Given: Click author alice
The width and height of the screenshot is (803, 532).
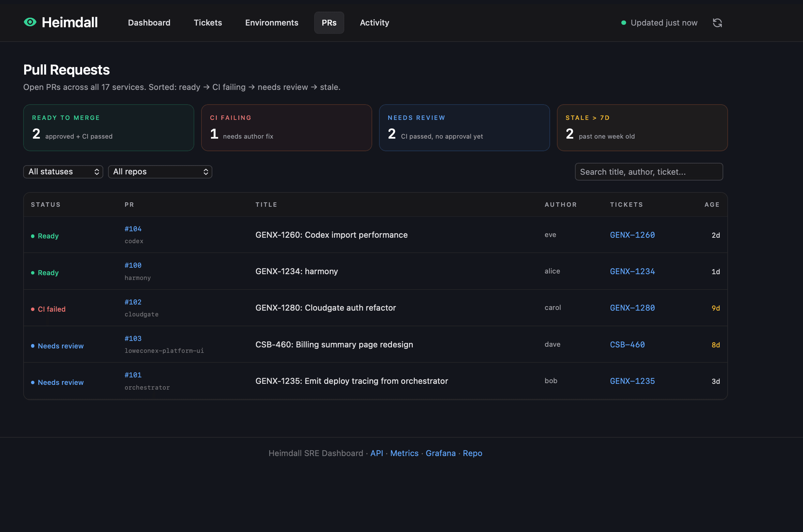Looking at the screenshot, I should pyautogui.click(x=552, y=271).
